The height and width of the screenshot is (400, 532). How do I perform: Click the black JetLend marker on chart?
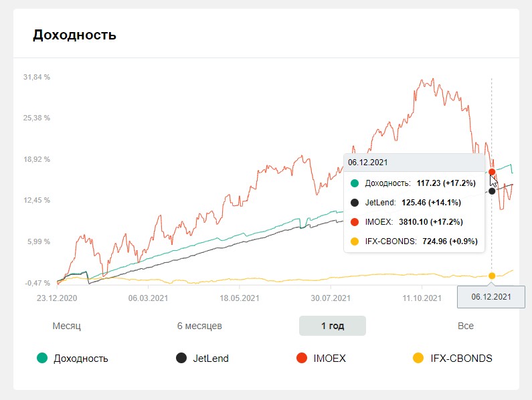coord(492,191)
